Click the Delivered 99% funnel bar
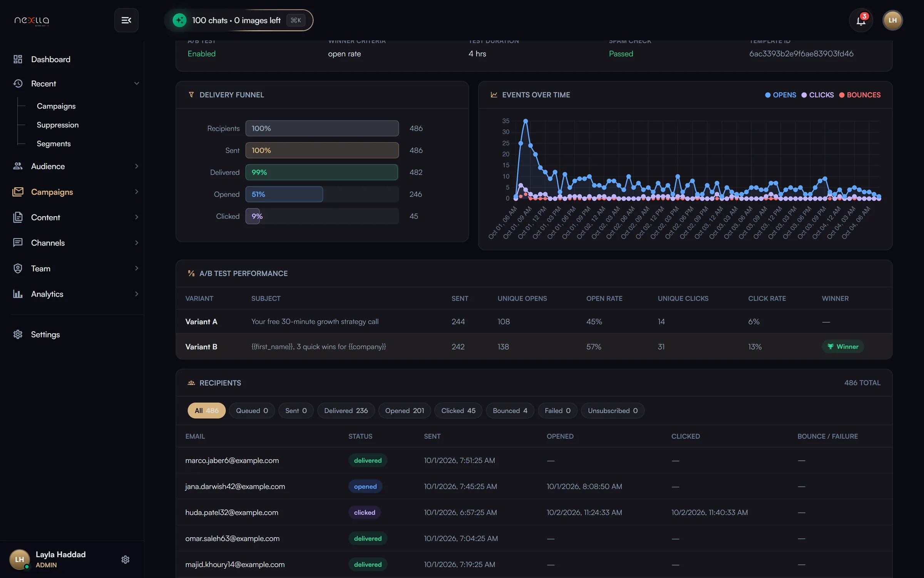The height and width of the screenshot is (578, 924). [x=321, y=172]
